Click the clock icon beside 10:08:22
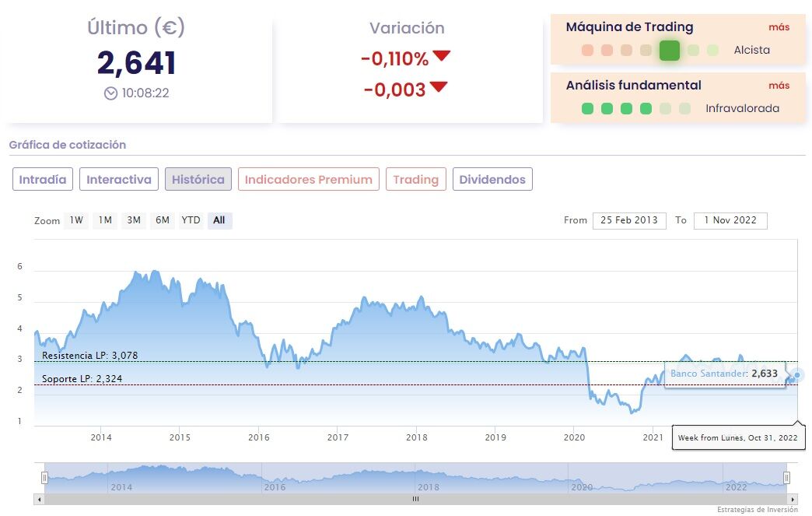The height and width of the screenshot is (516, 812). coord(110,93)
